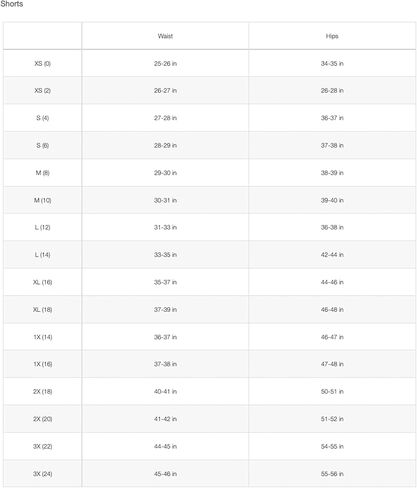Select the XS (2) size label
Screen dimensions: 417x488
coord(42,91)
